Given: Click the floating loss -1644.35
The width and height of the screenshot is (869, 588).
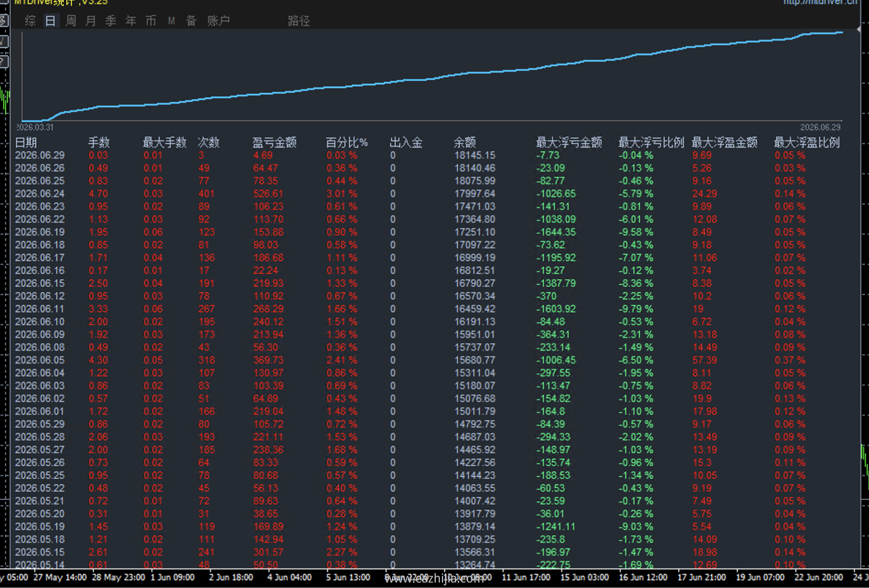Looking at the screenshot, I should [556, 232].
